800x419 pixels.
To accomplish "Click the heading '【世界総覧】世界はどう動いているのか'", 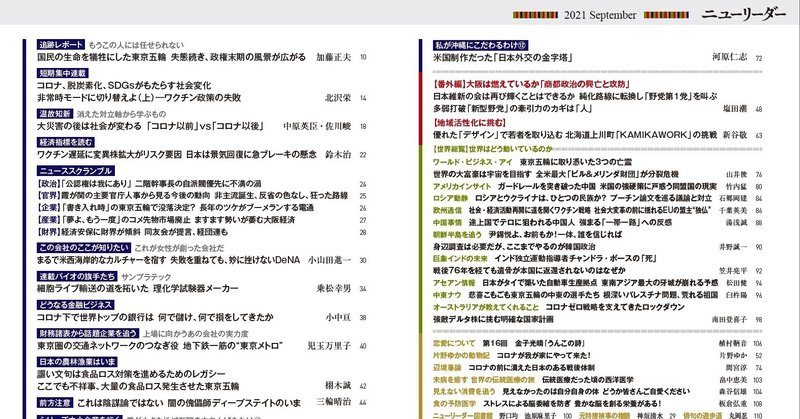I will click(493, 149).
